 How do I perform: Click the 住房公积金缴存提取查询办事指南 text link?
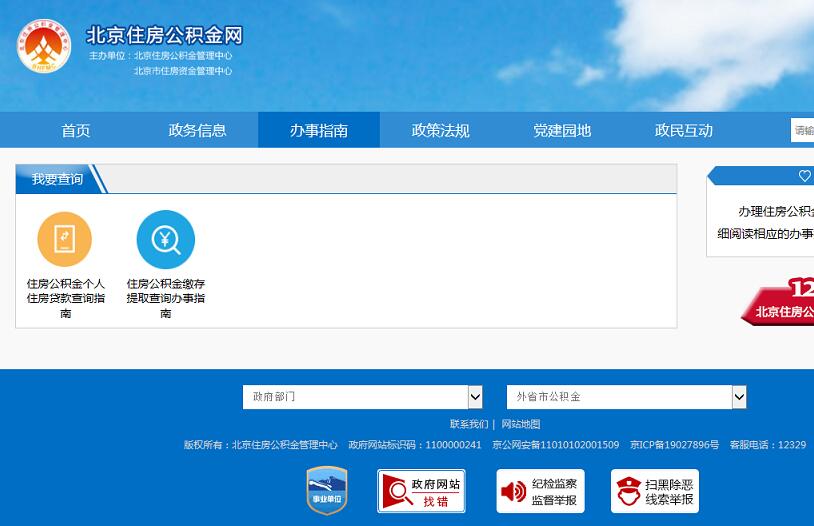tap(166, 299)
